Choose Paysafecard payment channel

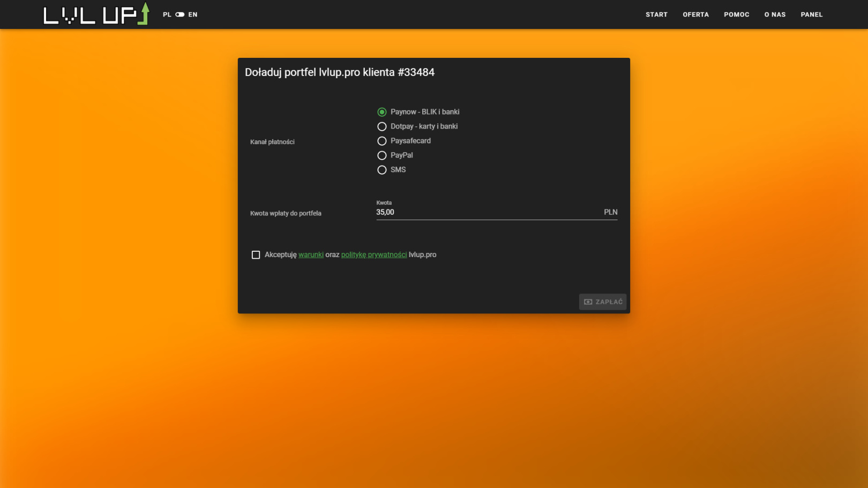(382, 141)
